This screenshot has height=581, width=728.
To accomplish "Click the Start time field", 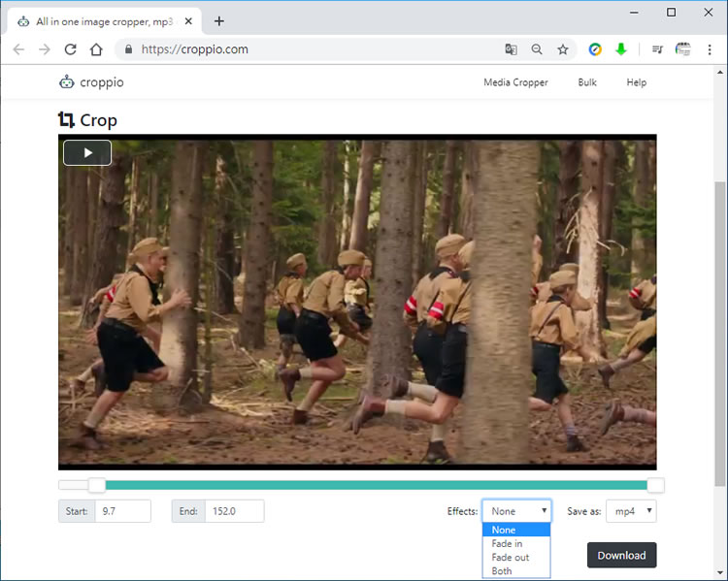I will [123, 511].
